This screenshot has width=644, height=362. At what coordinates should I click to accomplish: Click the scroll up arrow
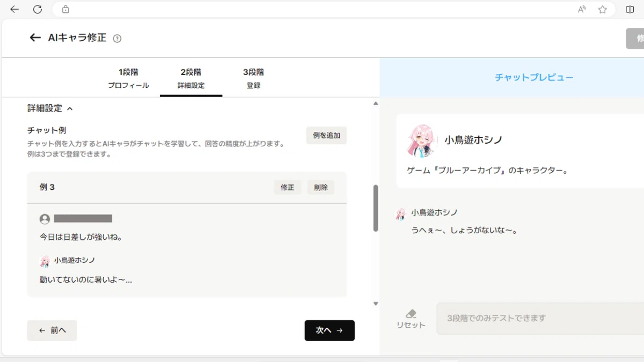[376, 104]
